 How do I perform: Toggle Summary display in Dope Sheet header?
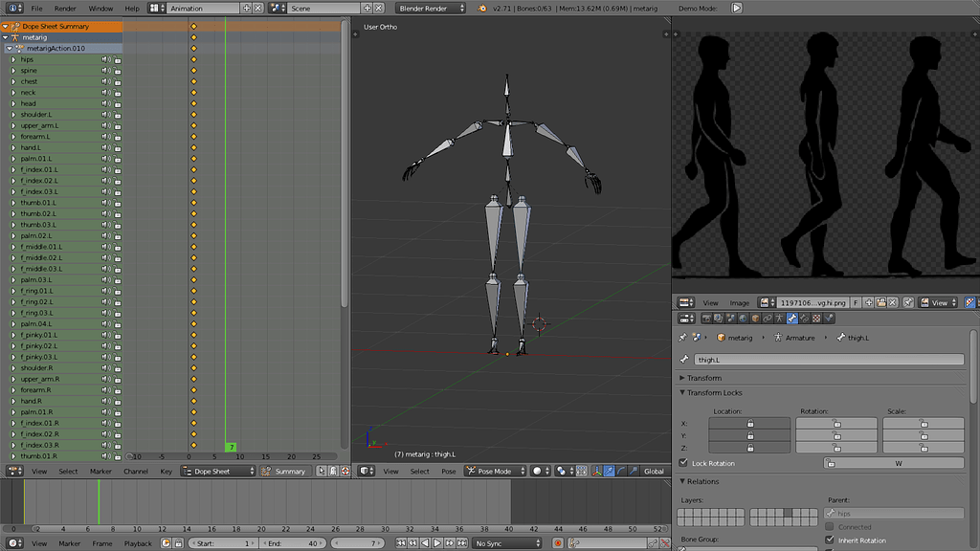pyautogui.click(x=283, y=471)
